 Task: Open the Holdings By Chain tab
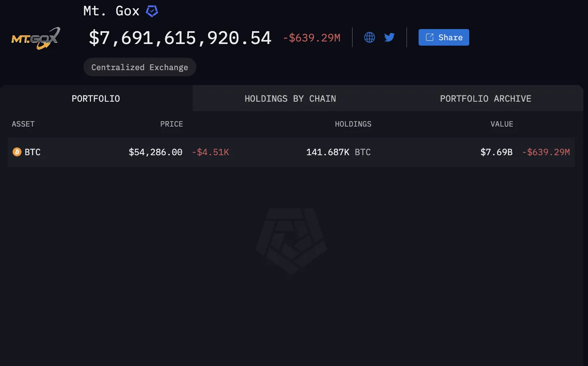point(290,99)
